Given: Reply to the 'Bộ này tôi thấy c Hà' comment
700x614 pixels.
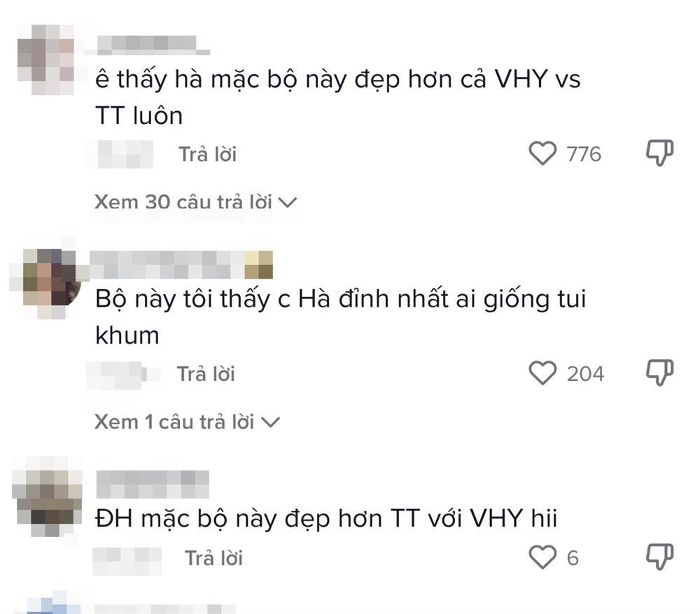Looking at the screenshot, I should (x=206, y=374).
